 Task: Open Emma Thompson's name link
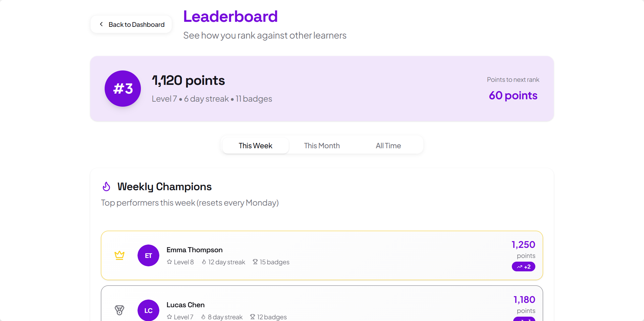tap(195, 250)
